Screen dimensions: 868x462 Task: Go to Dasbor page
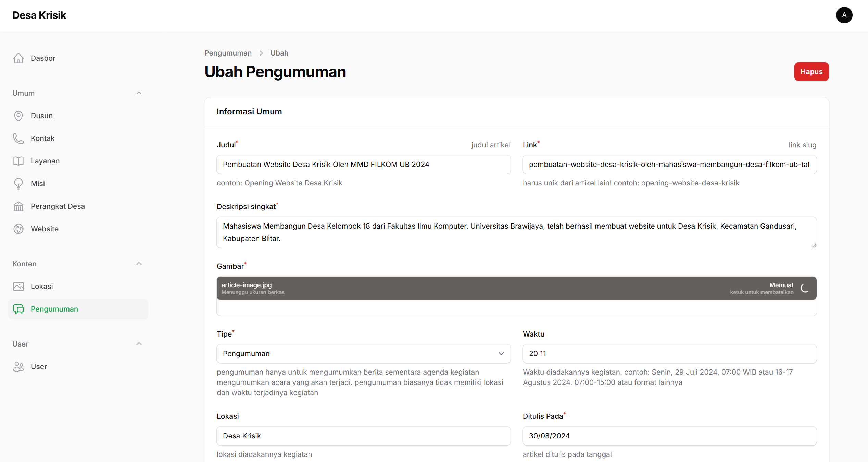78,58
